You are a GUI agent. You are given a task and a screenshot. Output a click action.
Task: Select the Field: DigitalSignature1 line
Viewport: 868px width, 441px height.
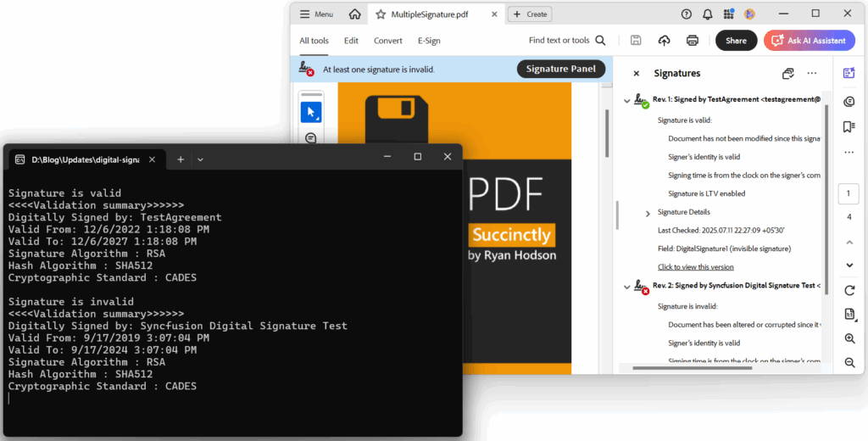[724, 248]
